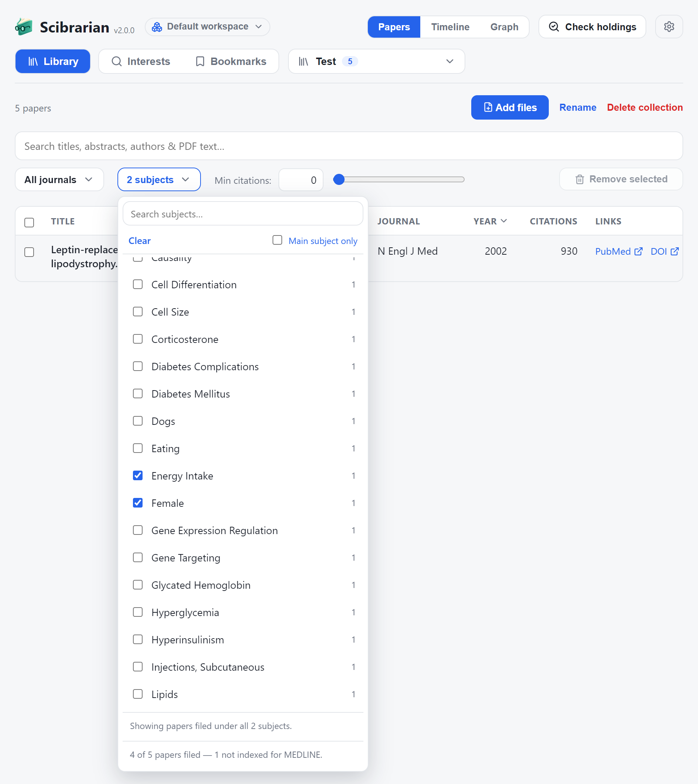Click the Min citations slider handle
This screenshot has width=698, height=784.
[339, 179]
